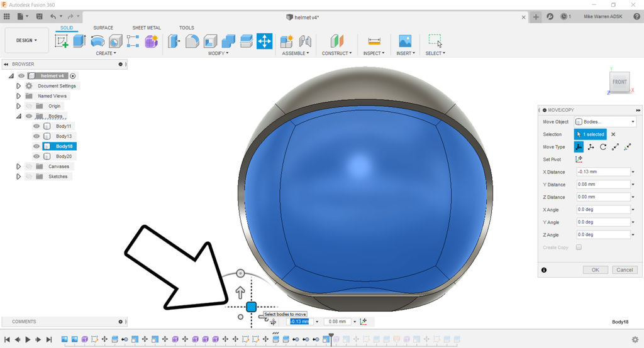644x348 pixels.
Task: Toggle visibility of Body13
Action: [x=36, y=136]
